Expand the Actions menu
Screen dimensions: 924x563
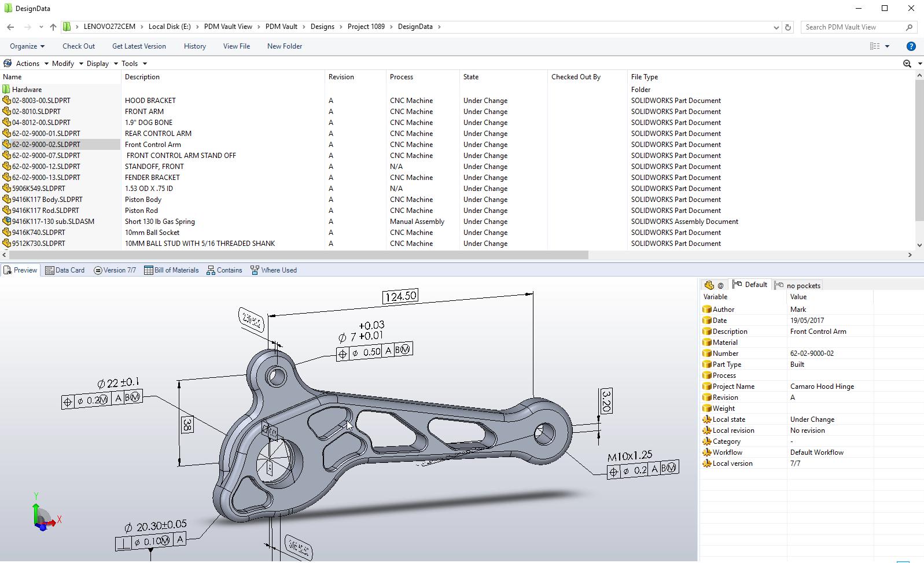click(x=27, y=64)
